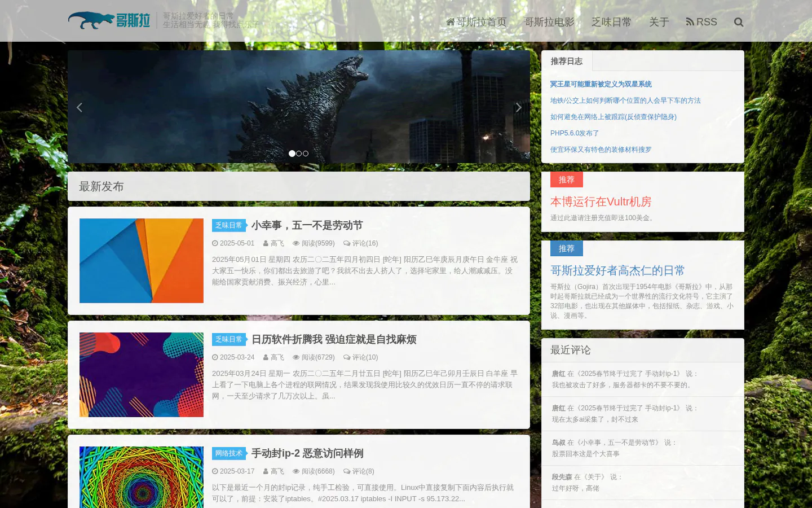Image resolution: width=812 pixels, height=508 pixels.
Task: Open colorful geometric thumbnail of 小幸事 post
Action: coord(142,261)
